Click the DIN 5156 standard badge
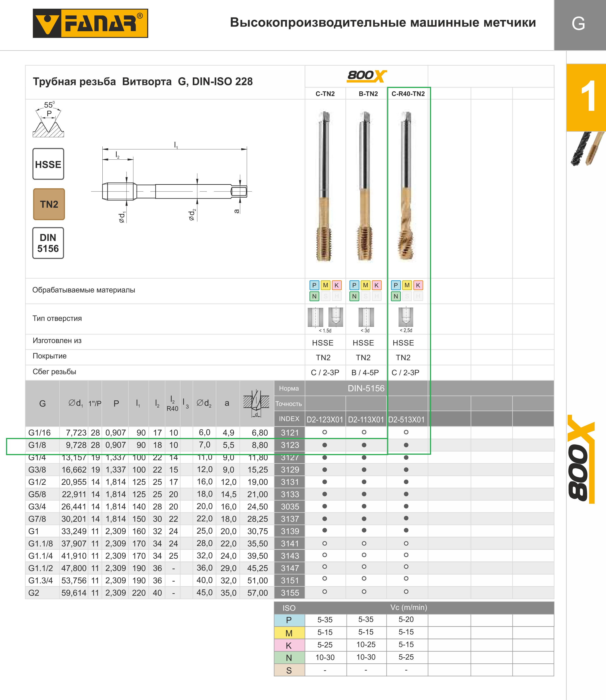 [x=48, y=243]
